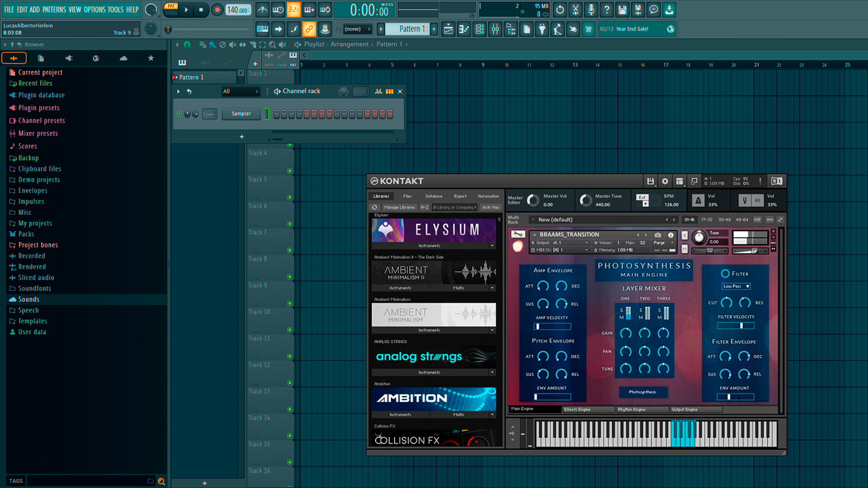868x488 pixels.
Task: Click the magnet snap icon in Playlist toolbar
Action: (x=187, y=44)
